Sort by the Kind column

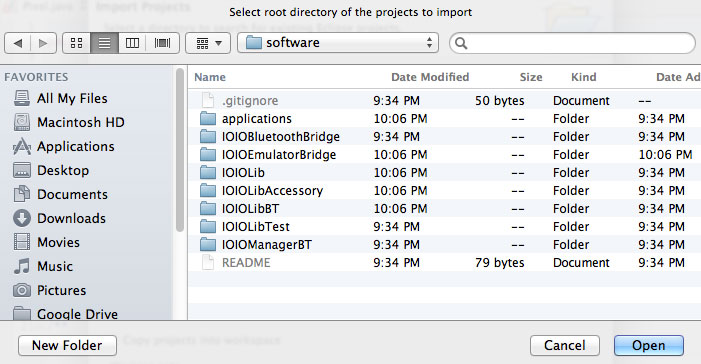583,77
